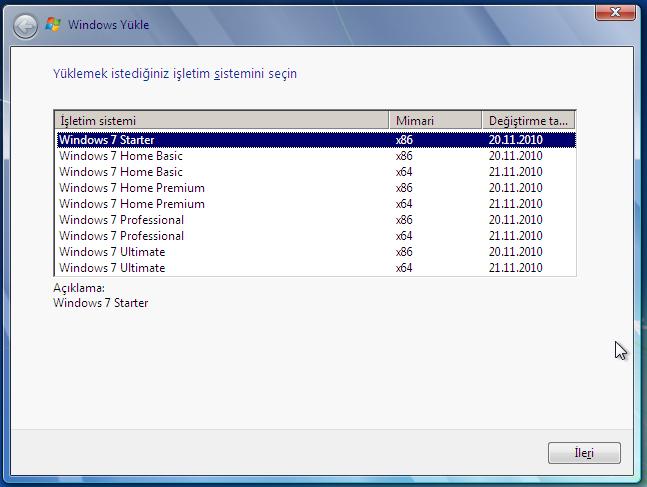
Task: Click 20.11.2010 date in Starter row
Action: point(515,140)
